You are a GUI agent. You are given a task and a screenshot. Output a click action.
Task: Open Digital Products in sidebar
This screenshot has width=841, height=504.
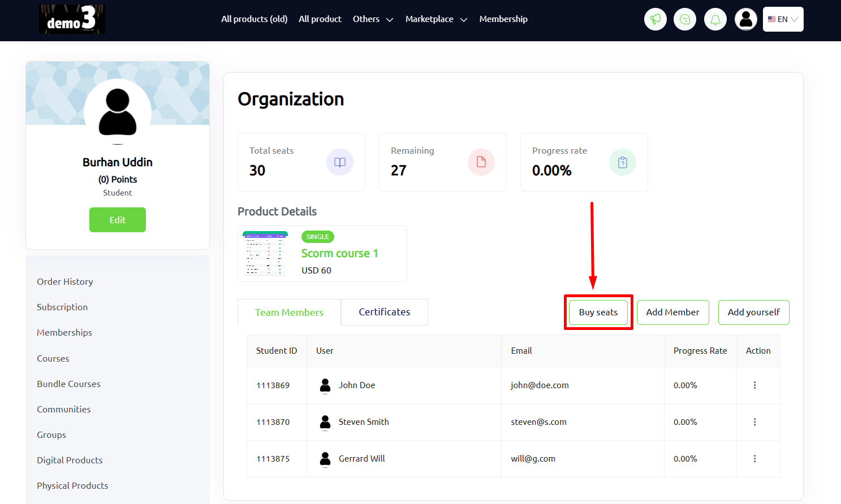point(70,460)
